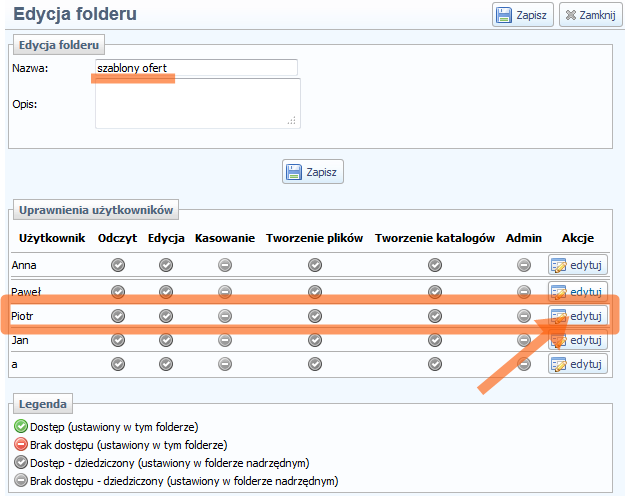The image size is (625, 496).
Task: Open edit for user Jan
Action: 577,340
